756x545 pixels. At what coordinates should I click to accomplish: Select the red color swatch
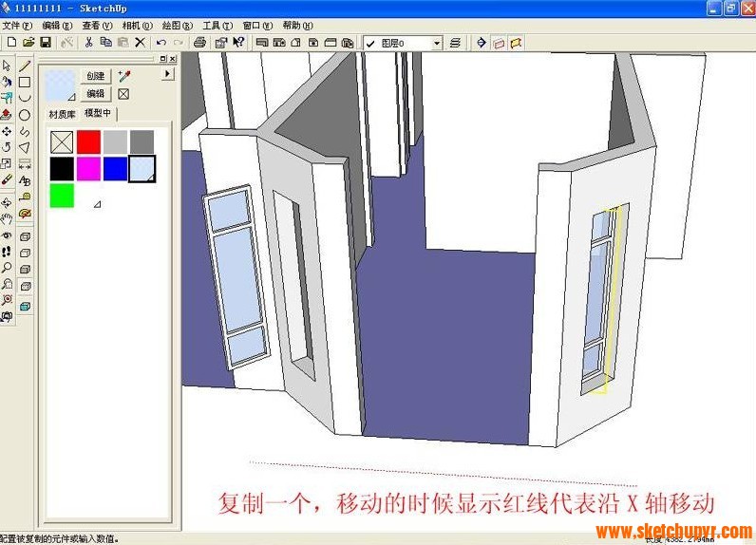[88, 141]
